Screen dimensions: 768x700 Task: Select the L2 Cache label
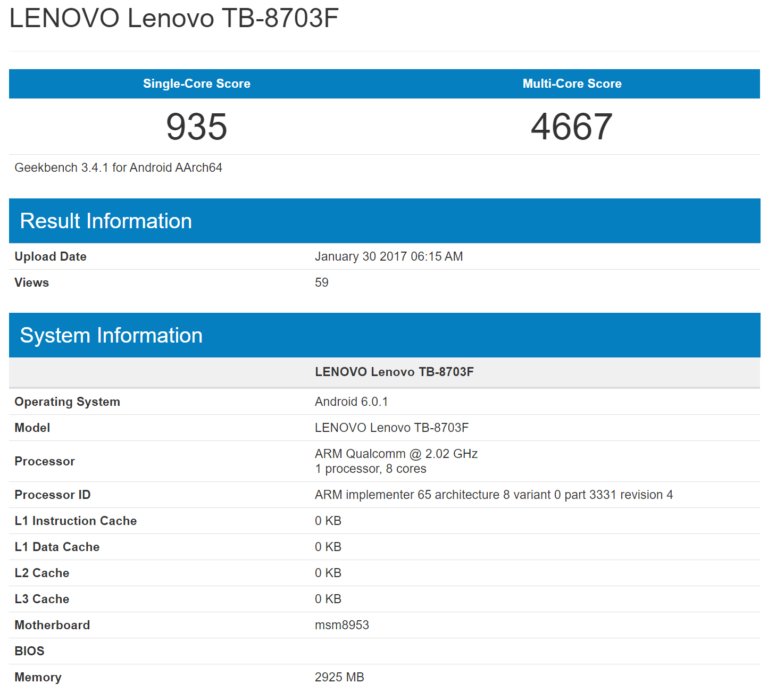(42, 573)
